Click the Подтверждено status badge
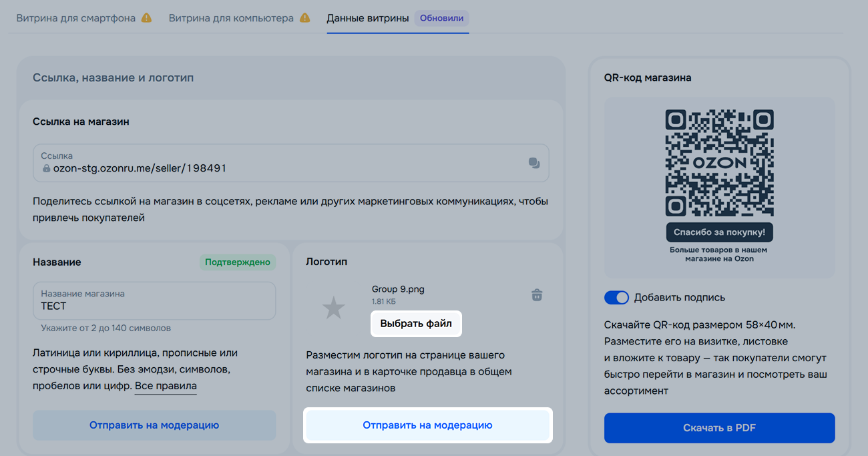The height and width of the screenshot is (456, 868). pos(237,262)
